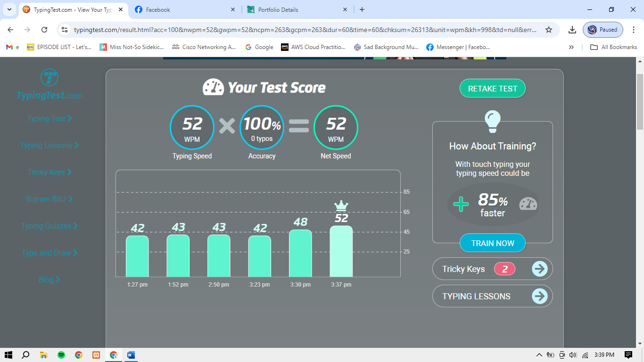Go to Tricky Keys in the sidebar
This screenshot has height=362, width=644.
(x=50, y=173)
